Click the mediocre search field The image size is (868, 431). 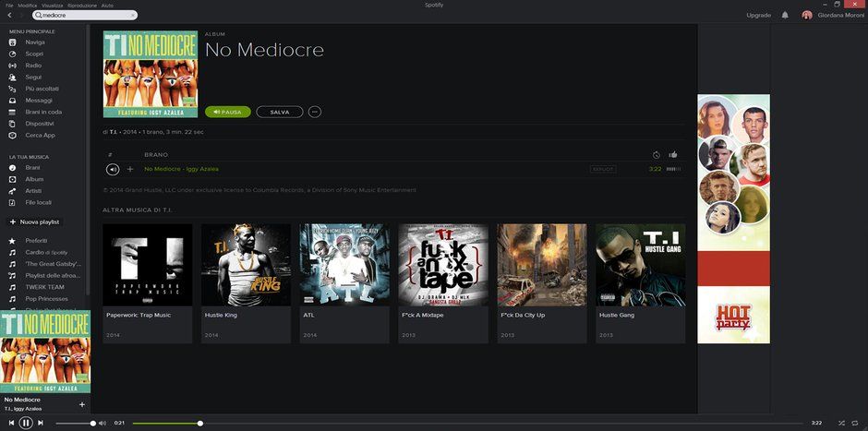(x=85, y=16)
